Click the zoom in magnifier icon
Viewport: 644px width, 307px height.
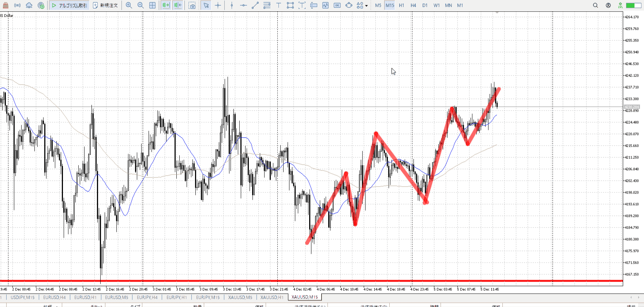pos(129,5)
